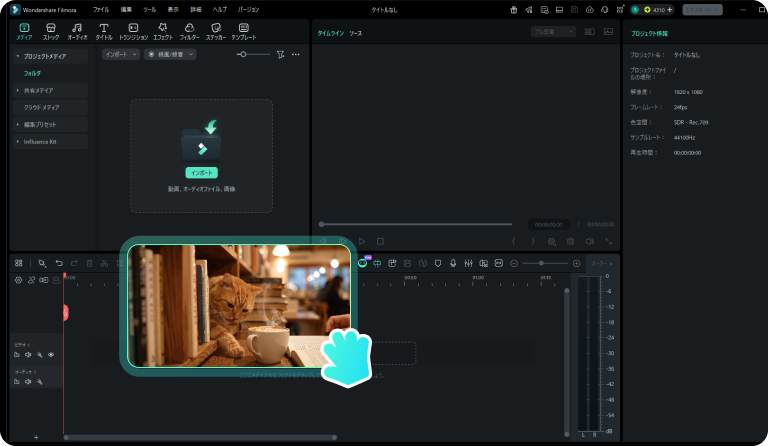768x446 pixels.
Task: Click the undo arrow in timeline toolbar
Action: (59, 263)
